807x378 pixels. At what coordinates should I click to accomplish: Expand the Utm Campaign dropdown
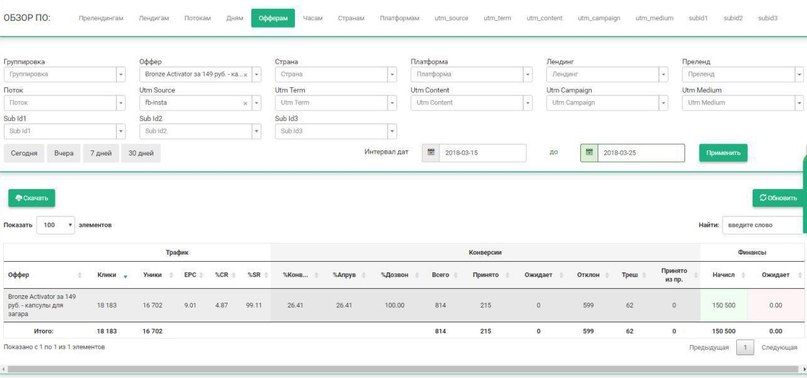pyautogui.click(x=607, y=103)
